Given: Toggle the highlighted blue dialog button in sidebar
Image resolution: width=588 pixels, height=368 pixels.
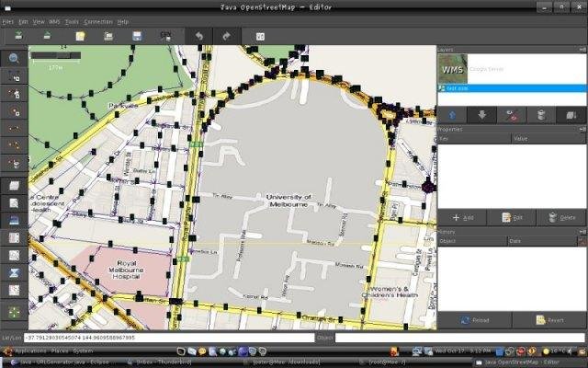Looking at the screenshot, I should click(x=14, y=221).
